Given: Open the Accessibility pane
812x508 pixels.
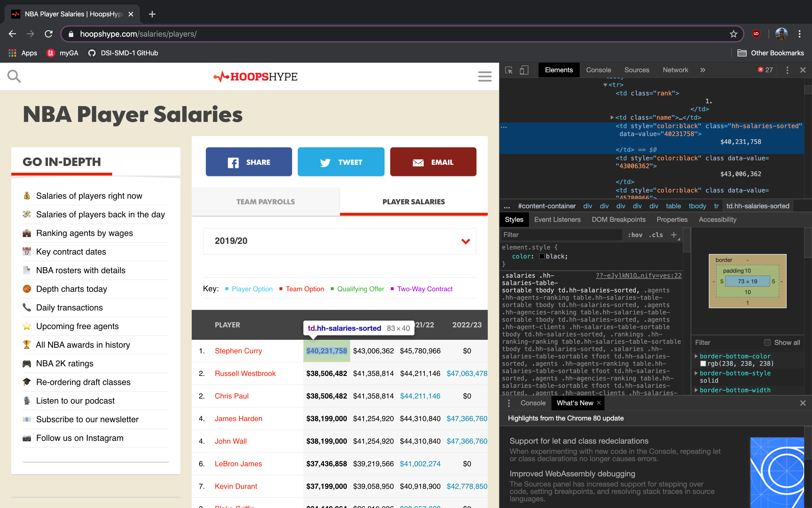Looking at the screenshot, I should (x=717, y=219).
